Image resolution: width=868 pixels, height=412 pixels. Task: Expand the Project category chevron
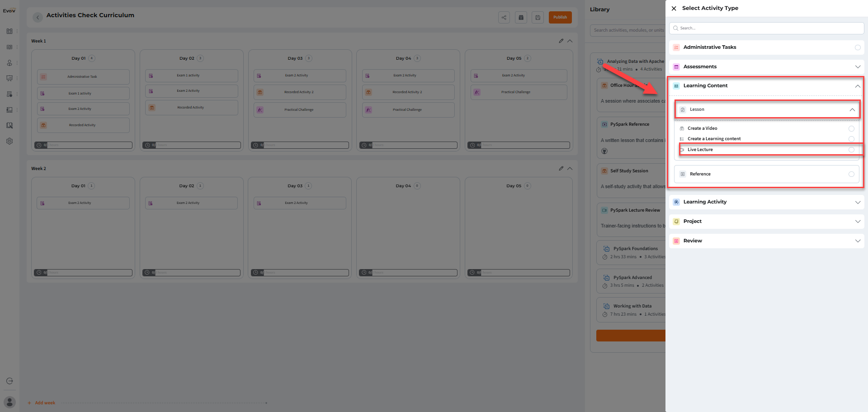coord(858,222)
